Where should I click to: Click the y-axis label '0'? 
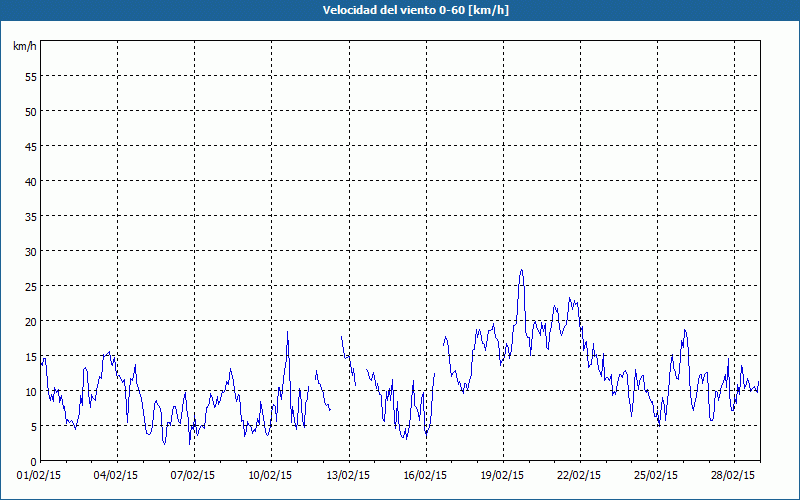click(34, 462)
